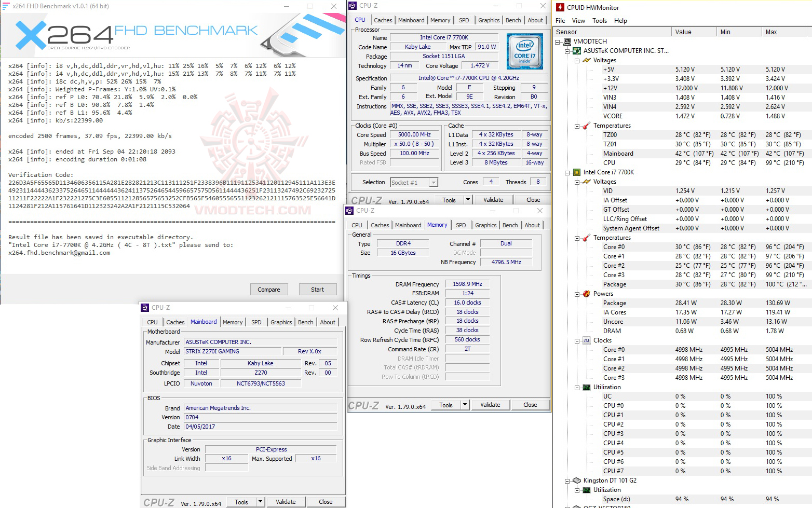The width and height of the screenshot is (812, 508).
Task: Click the Compare button in x264 Benchmark
Action: pos(269,290)
